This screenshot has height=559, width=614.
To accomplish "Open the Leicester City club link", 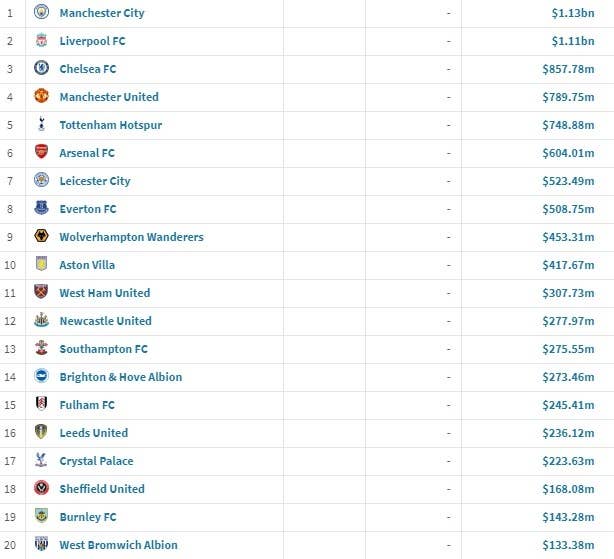I will click(95, 181).
